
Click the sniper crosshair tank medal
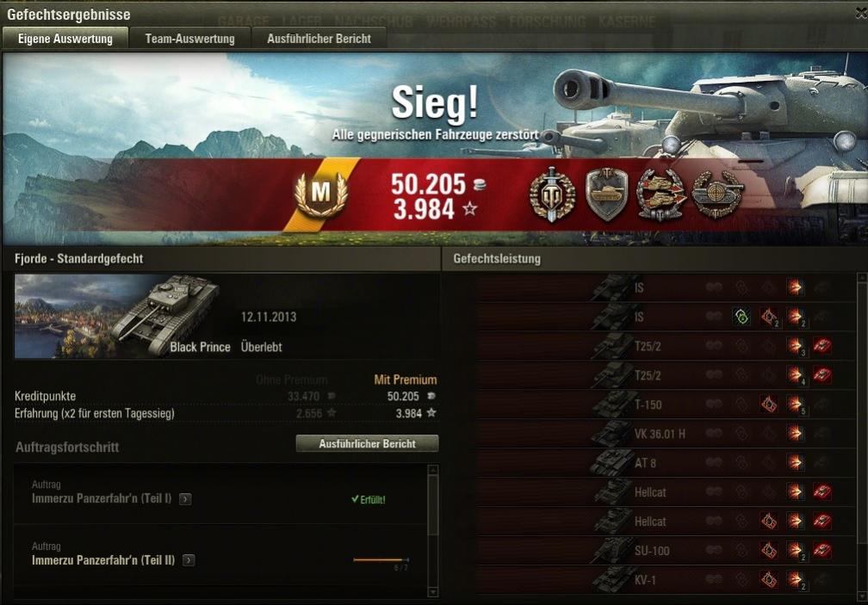(x=717, y=194)
